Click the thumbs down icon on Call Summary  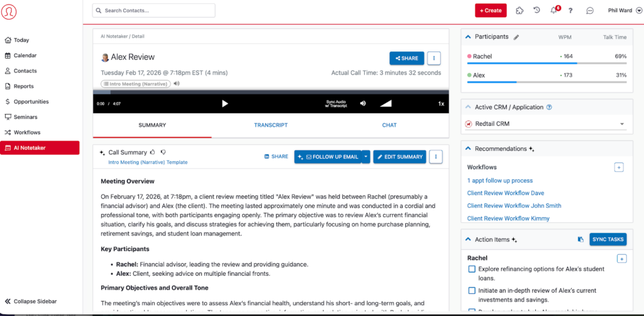(163, 152)
